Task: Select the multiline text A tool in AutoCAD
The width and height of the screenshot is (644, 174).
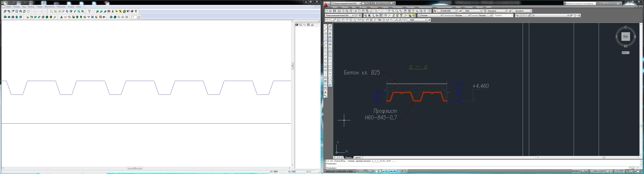Action: click(325, 93)
